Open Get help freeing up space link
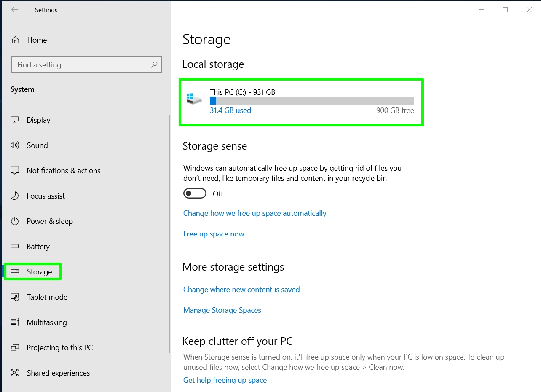The height and width of the screenshot is (392, 541). click(x=225, y=380)
